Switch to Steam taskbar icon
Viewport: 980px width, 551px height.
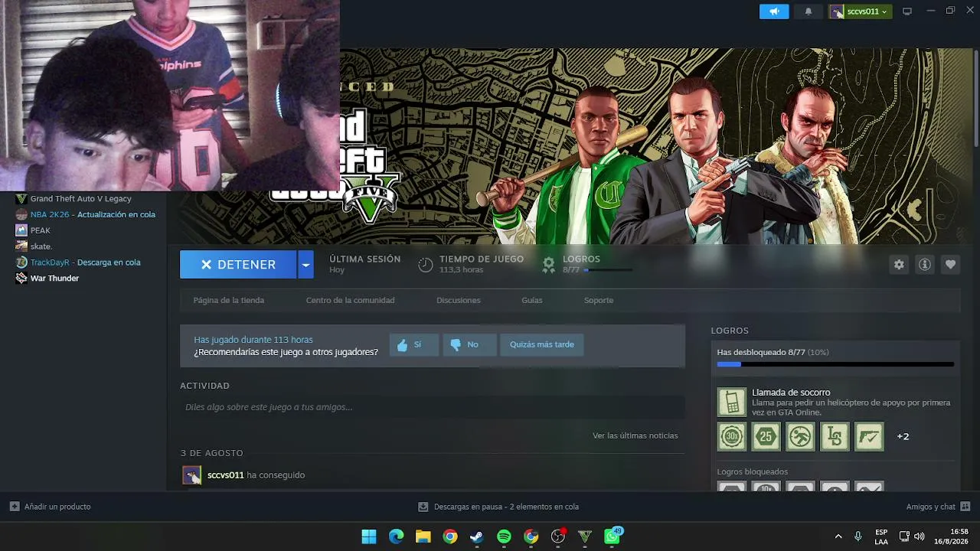pyautogui.click(x=477, y=536)
